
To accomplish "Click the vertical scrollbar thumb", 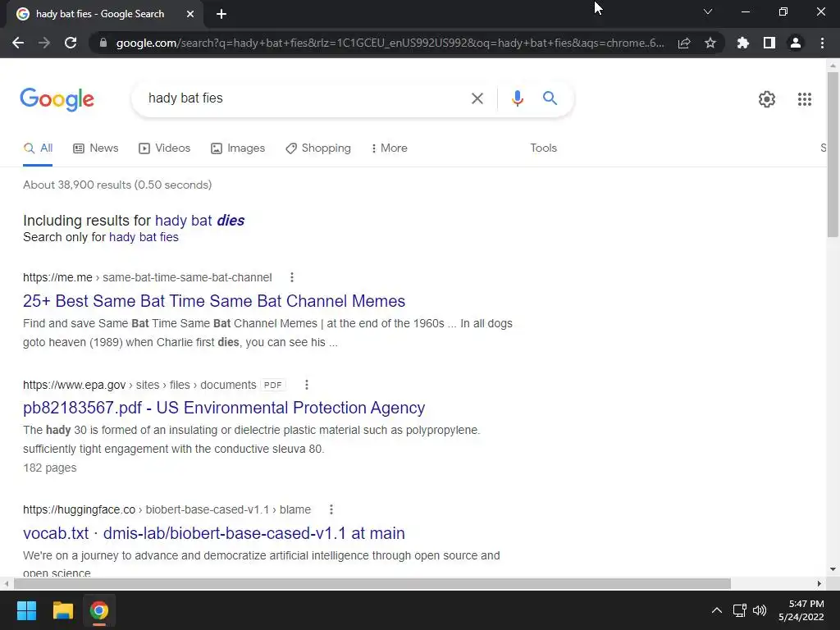I will pos(832,154).
